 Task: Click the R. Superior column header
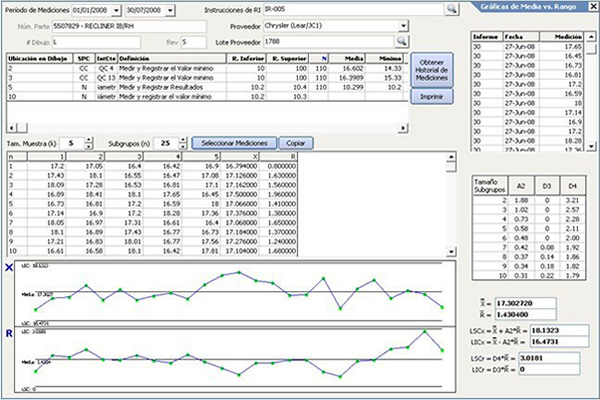point(288,60)
